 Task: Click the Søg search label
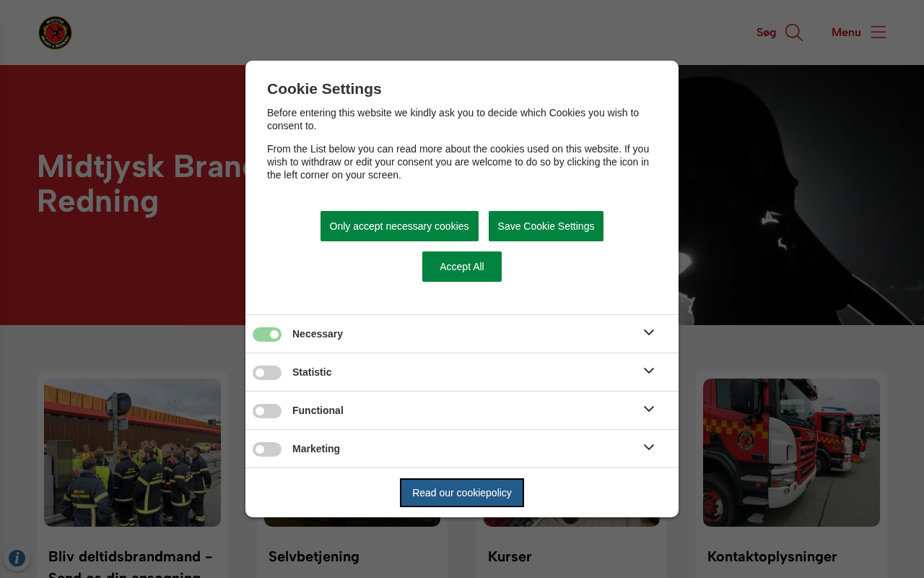tap(766, 33)
